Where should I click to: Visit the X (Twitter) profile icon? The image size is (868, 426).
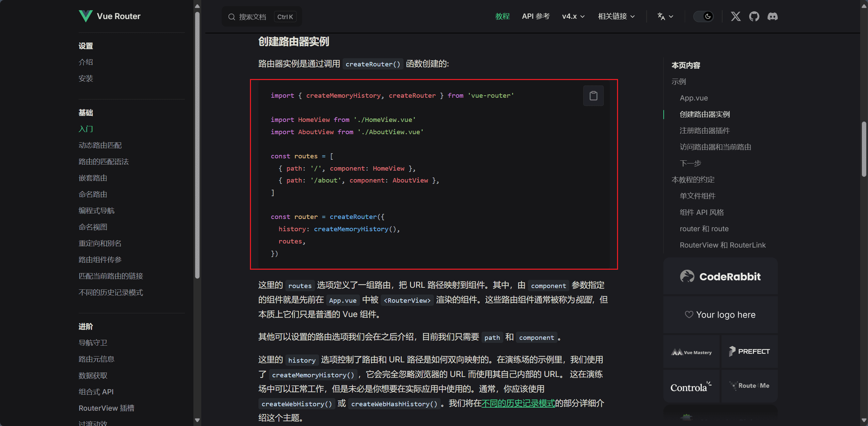click(736, 16)
